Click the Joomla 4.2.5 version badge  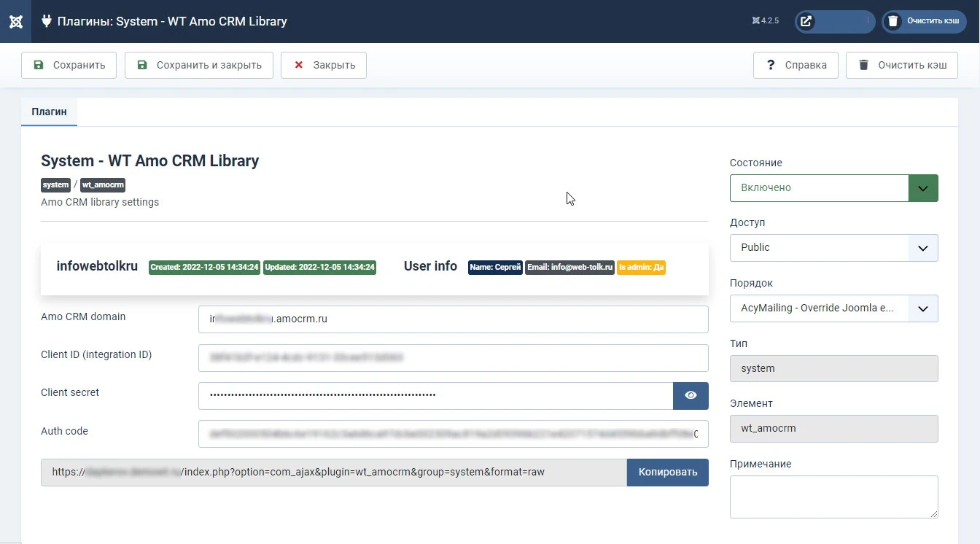coord(766,21)
